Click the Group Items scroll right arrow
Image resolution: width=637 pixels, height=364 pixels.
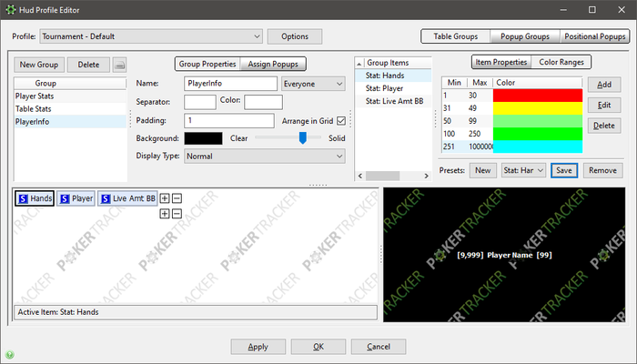(426, 176)
